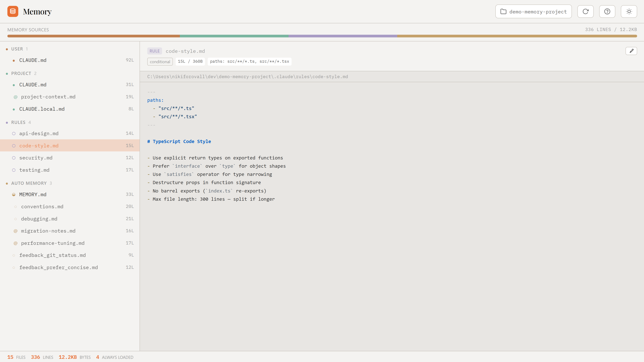Click the pencil edit icon

click(x=631, y=51)
